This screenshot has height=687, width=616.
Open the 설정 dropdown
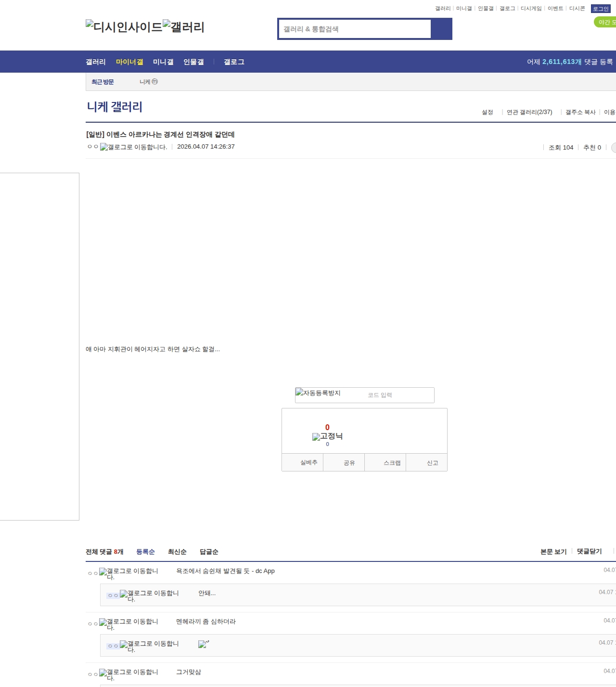click(x=487, y=112)
